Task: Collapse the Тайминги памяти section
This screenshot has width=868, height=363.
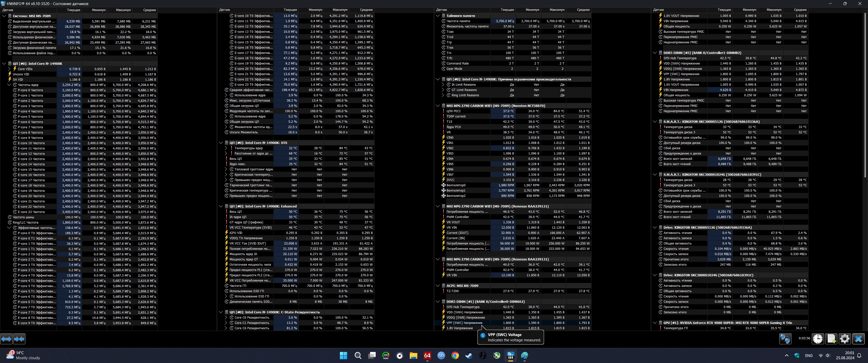Action: coord(438,16)
